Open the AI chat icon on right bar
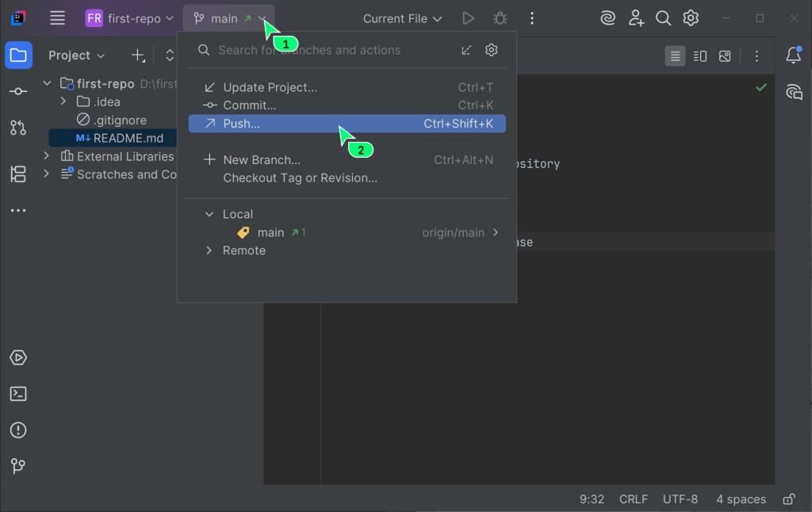The height and width of the screenshot is (512, 812). point(793,92)
